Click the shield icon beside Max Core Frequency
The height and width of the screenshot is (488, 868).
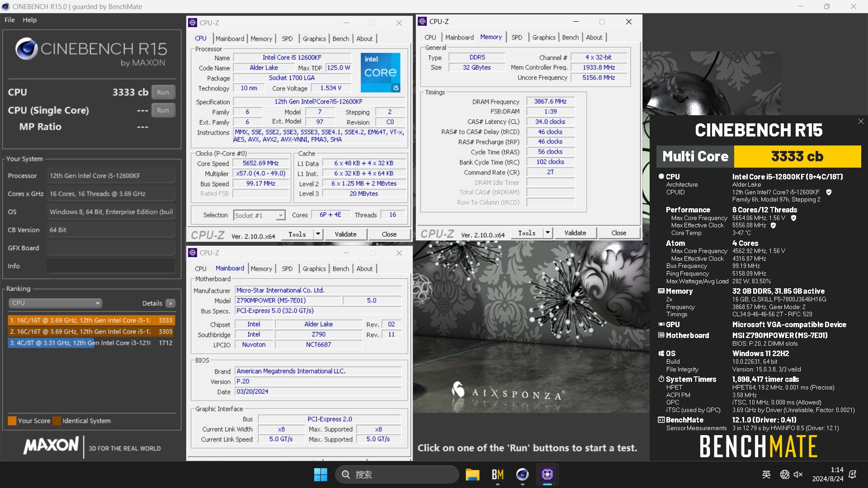click(x=793, y=218)
